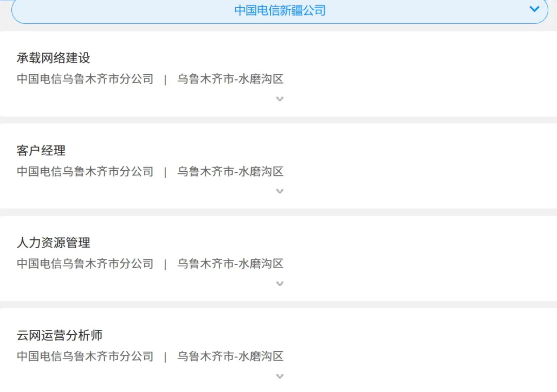Screen dimensions: 557x392
Task: Select location 乌鲁木齐市-水磨沟区 under 云网运营分析师
Action: click(230, 356)
